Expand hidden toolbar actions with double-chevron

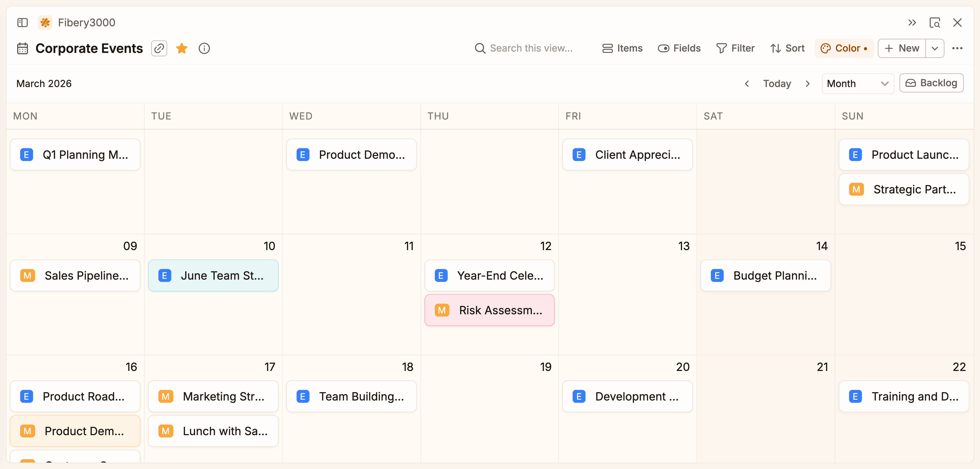point(912,23)
